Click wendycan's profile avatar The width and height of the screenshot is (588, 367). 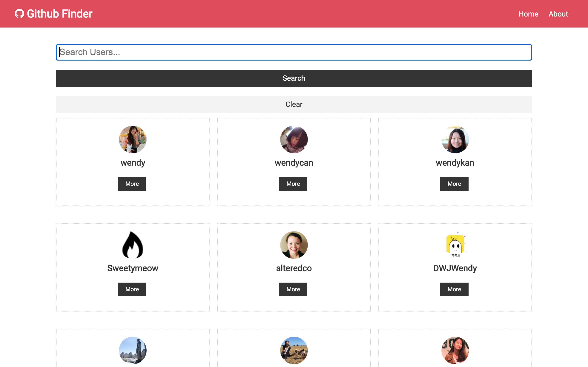(x=294, y=139)
